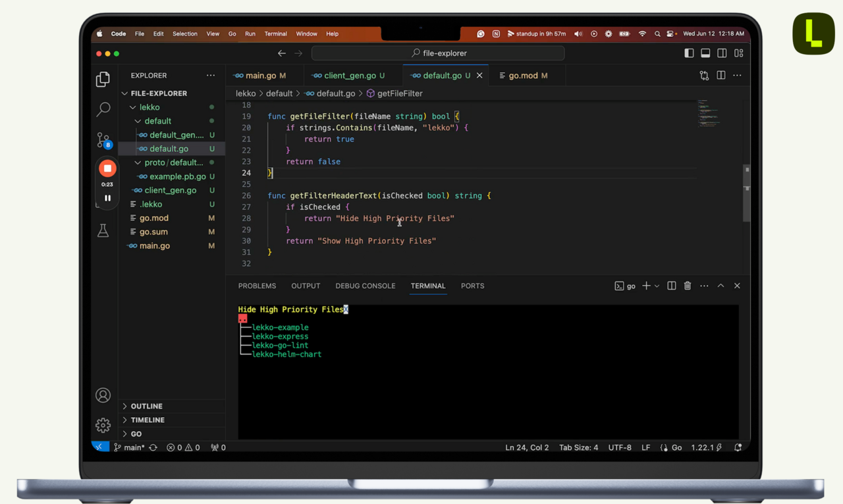Open the Customize Layout icon

pos(738,53)
